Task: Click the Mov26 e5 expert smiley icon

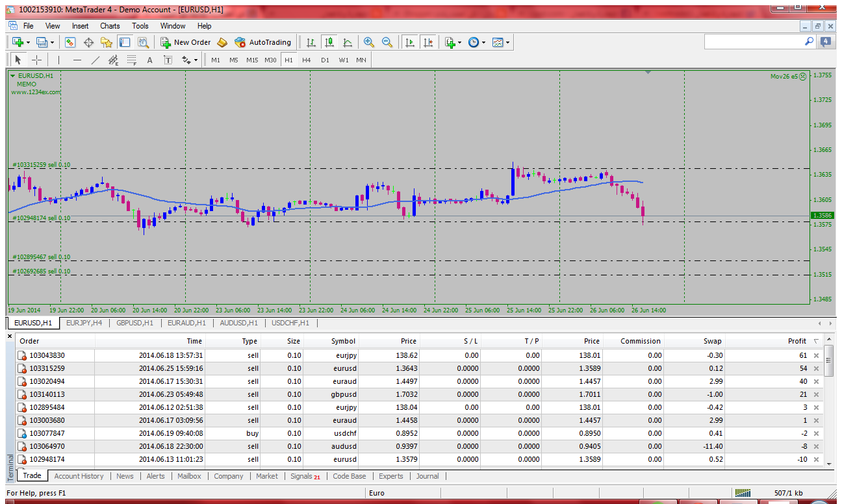Action: click(x=802, y=76)
